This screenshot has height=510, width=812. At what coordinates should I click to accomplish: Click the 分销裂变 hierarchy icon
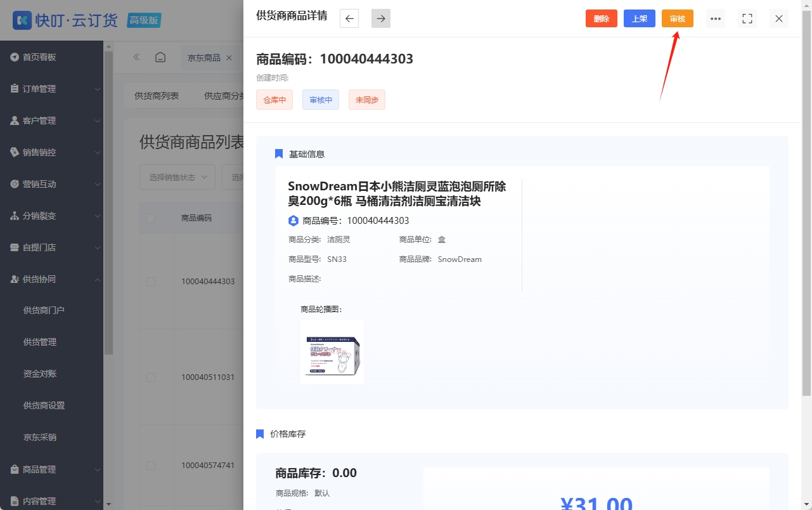[x=14, y=216]
